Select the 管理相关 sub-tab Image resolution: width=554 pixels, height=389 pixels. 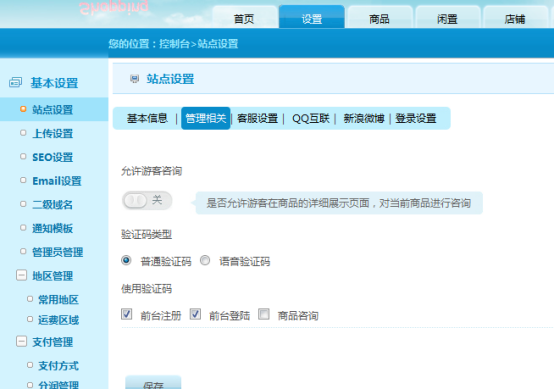point(206,118)
